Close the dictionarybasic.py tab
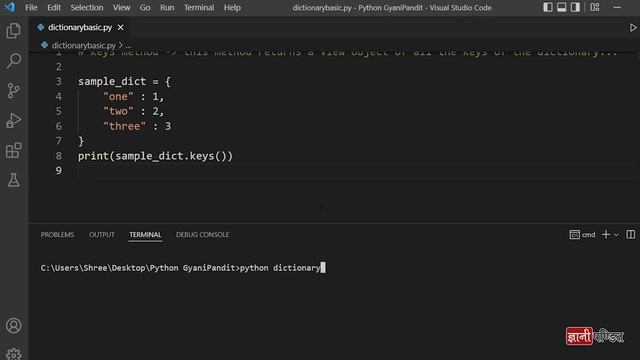Viewport: 640px width, 360px height. [120, 27]
